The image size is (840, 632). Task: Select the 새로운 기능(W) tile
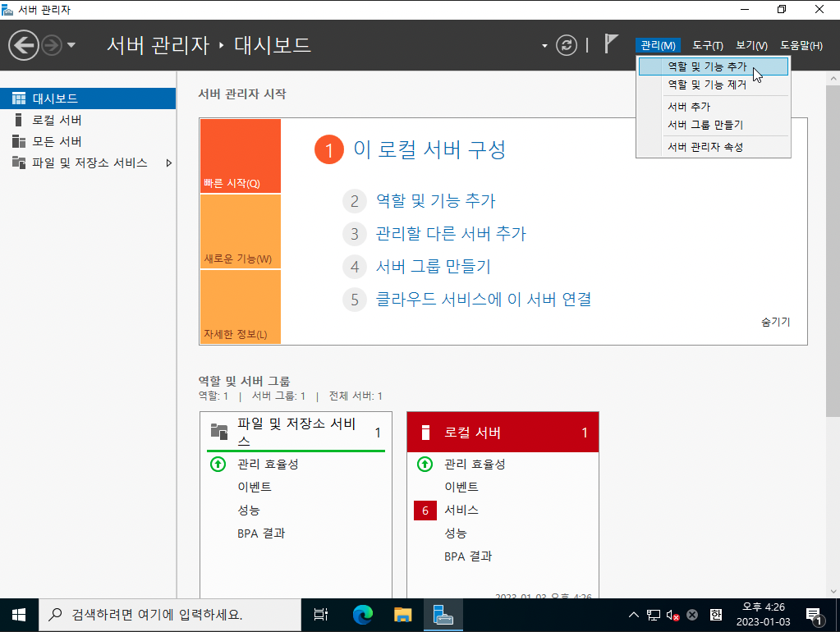click(241, 231)
